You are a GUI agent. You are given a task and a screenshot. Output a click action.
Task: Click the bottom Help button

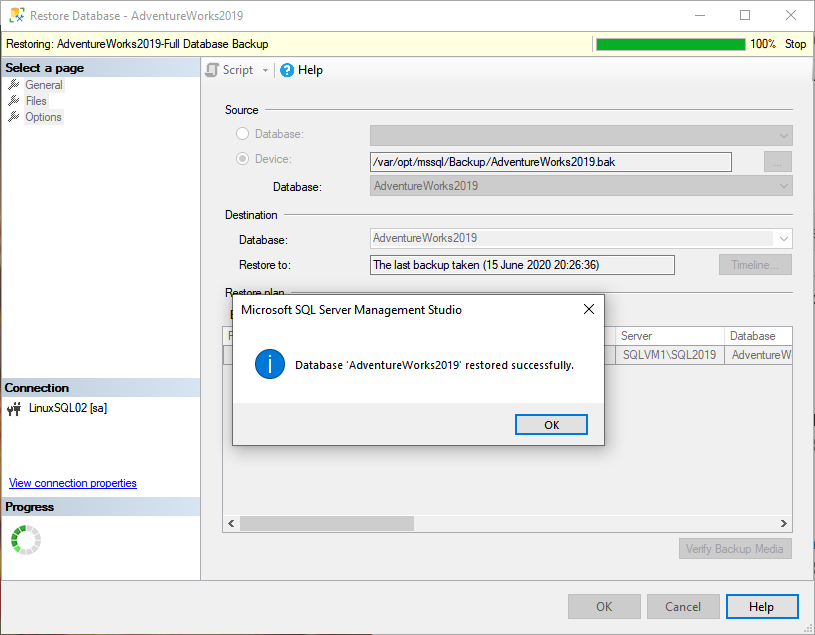(x=761, y=606)
